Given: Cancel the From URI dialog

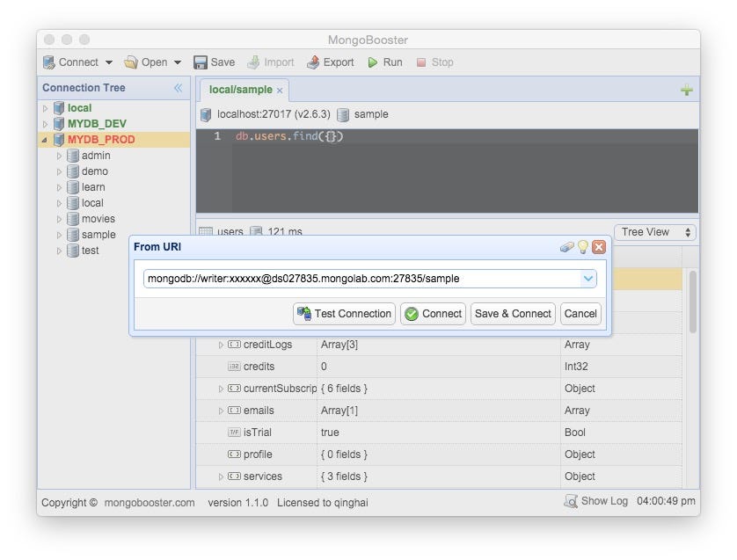Looking at the screenshot, I should pos(580,313).
